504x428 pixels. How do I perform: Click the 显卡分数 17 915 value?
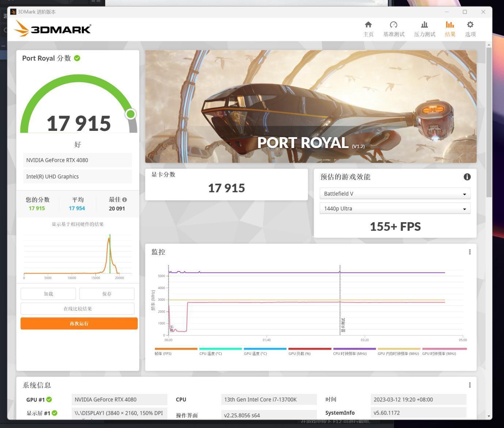(227, 188)
